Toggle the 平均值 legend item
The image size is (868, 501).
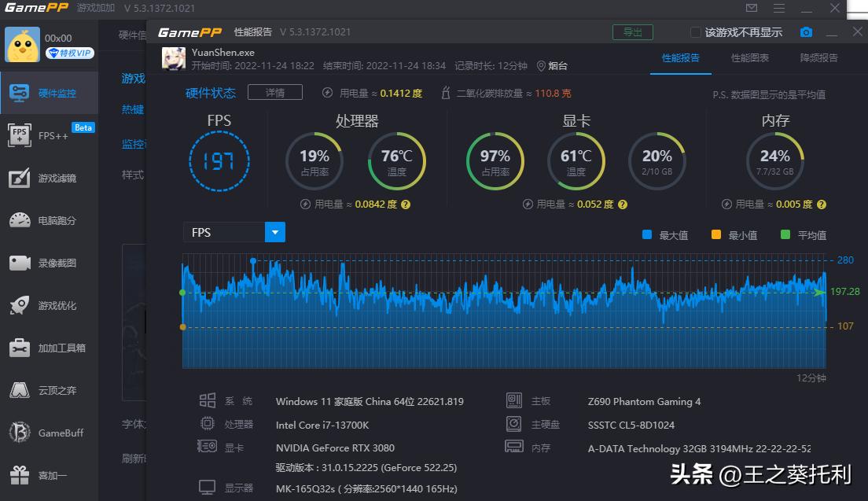click(x=811, y=234)
